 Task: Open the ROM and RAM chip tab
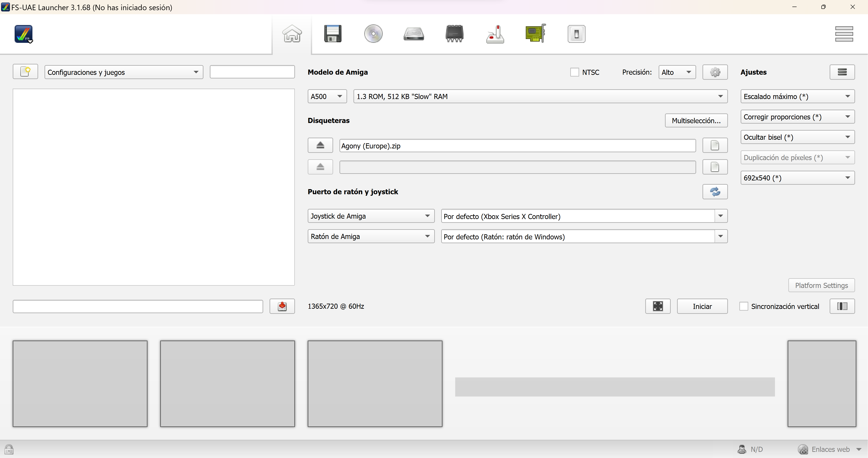coord(454,34)
